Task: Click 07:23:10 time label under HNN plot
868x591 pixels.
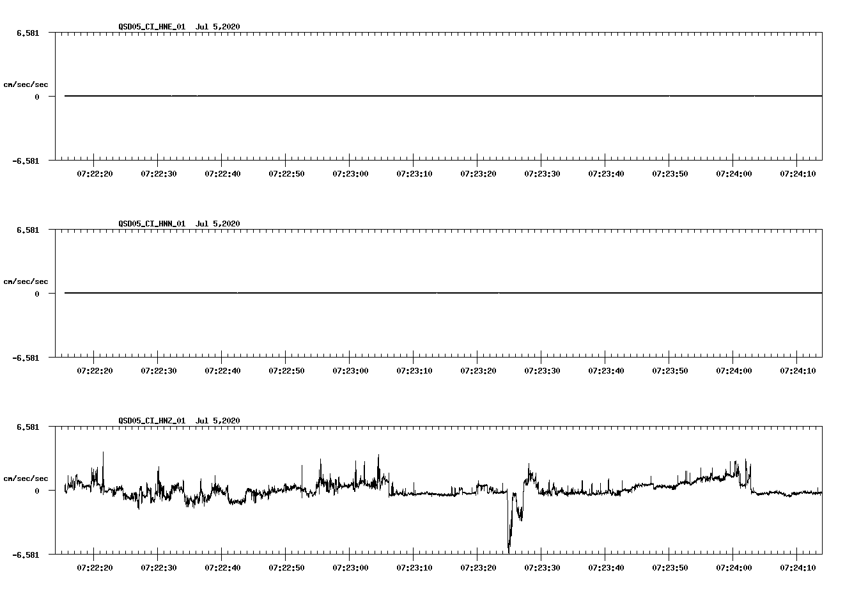Action: 414,370
